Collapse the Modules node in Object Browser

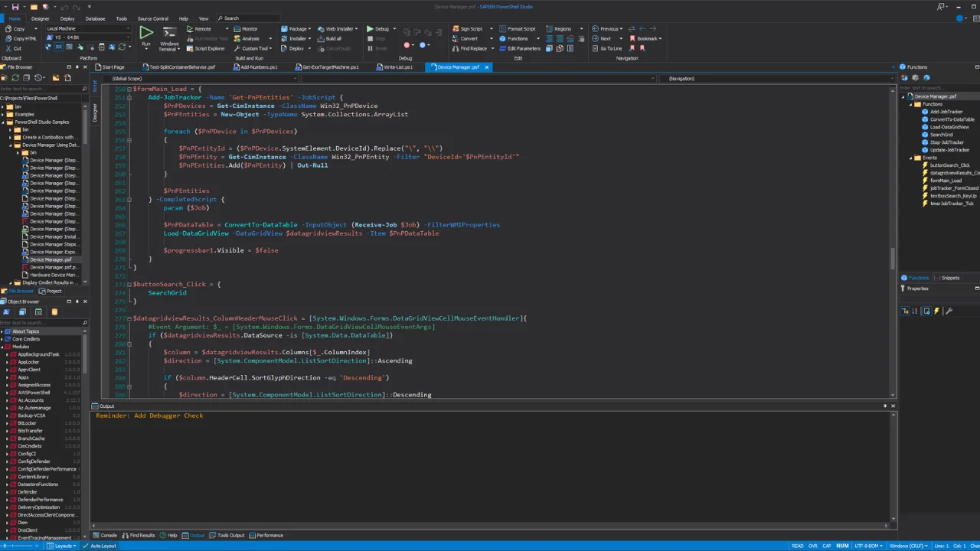pyautogui.click(x=3, y=347)
